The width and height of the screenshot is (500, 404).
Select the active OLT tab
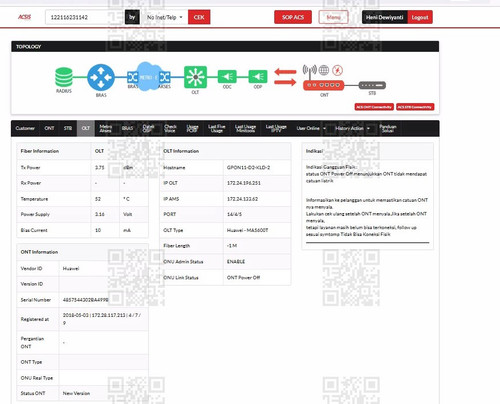pos(86,128)
